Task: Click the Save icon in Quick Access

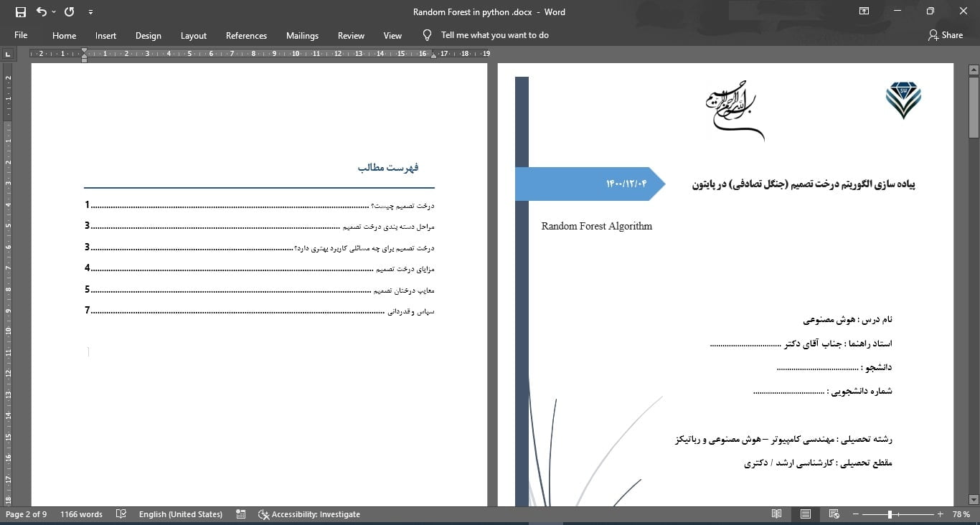Action: [20, 11]
